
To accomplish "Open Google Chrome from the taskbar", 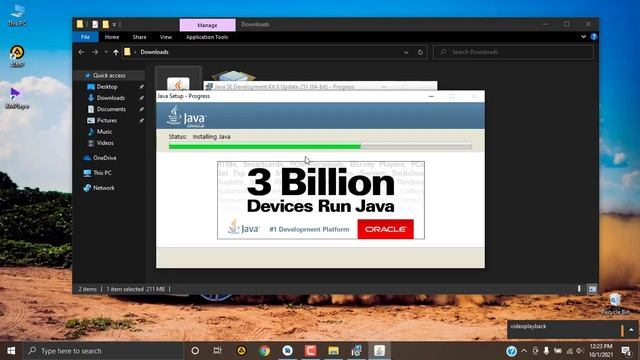I will tap(264, 351).
